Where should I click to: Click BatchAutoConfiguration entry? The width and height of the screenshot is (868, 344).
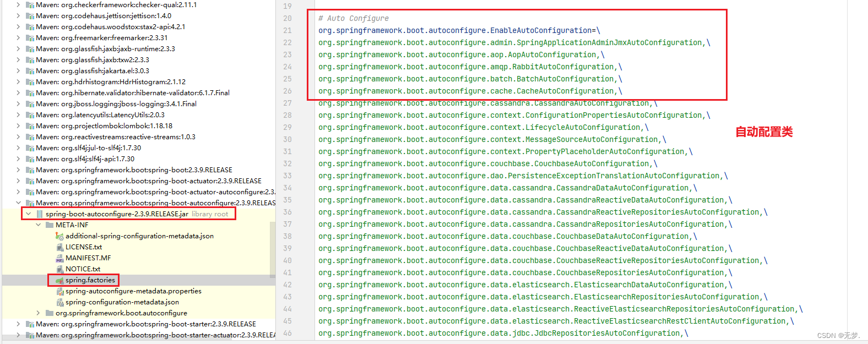pyautogui.click(x=470, y=79)
